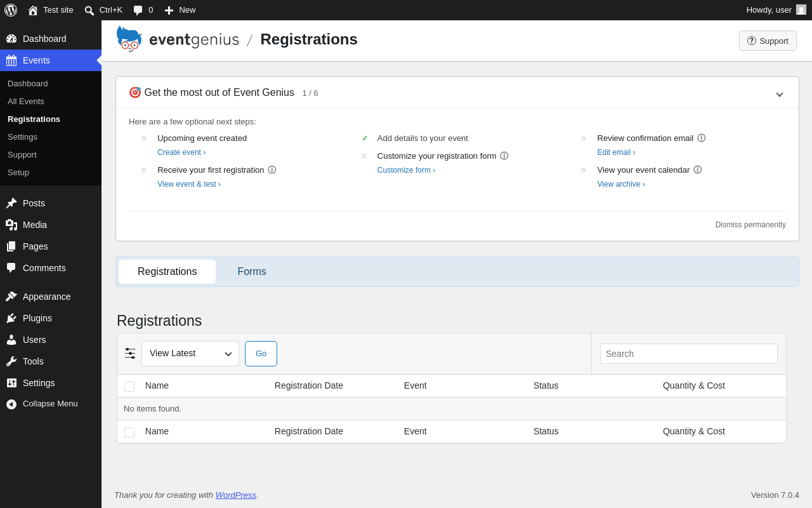812x508 pixels.
Task: Click the Media icon in sidebar
Action: tap(11, 225)
